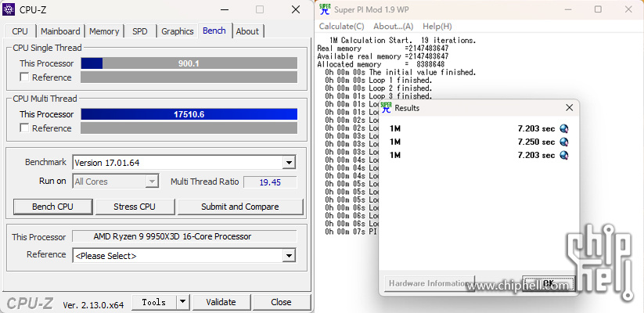Screen dimensions: 644x313
Task: Start the Stress CPU test
Action: [135, 207]
